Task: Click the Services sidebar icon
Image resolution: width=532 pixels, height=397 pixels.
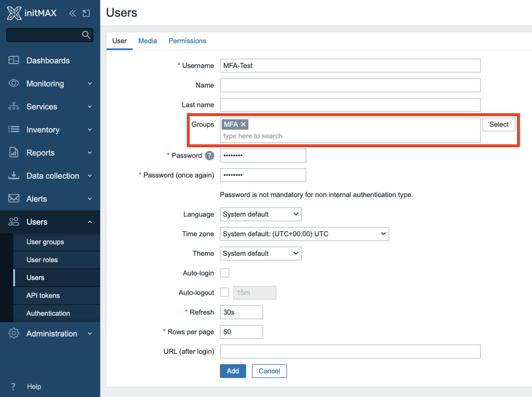Action: click(14, 106)
